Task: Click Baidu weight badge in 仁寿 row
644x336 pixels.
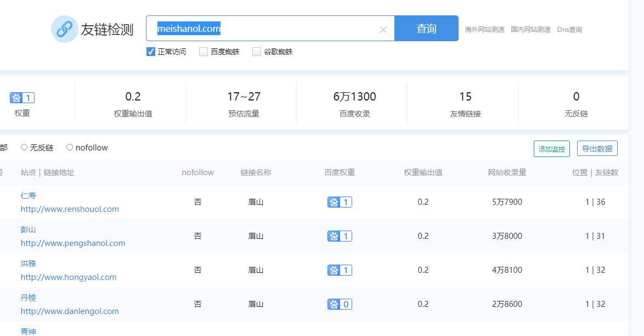Action: point(340,202)
